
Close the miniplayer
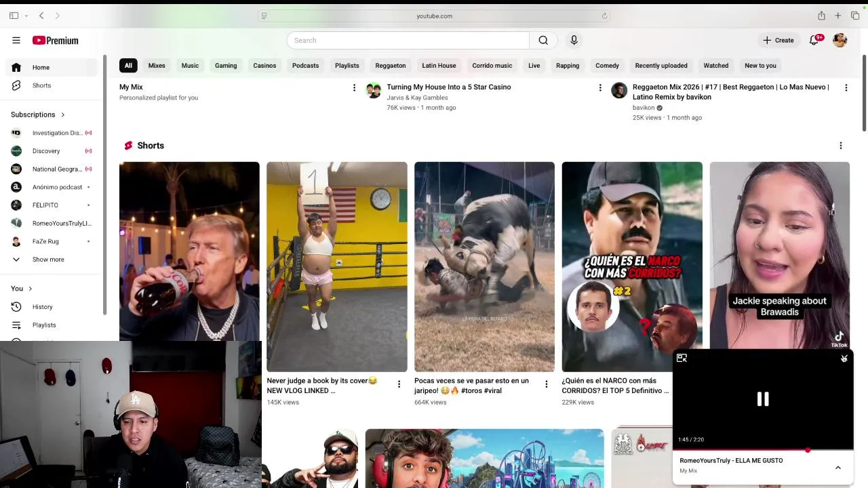click(x=844, y=359)
